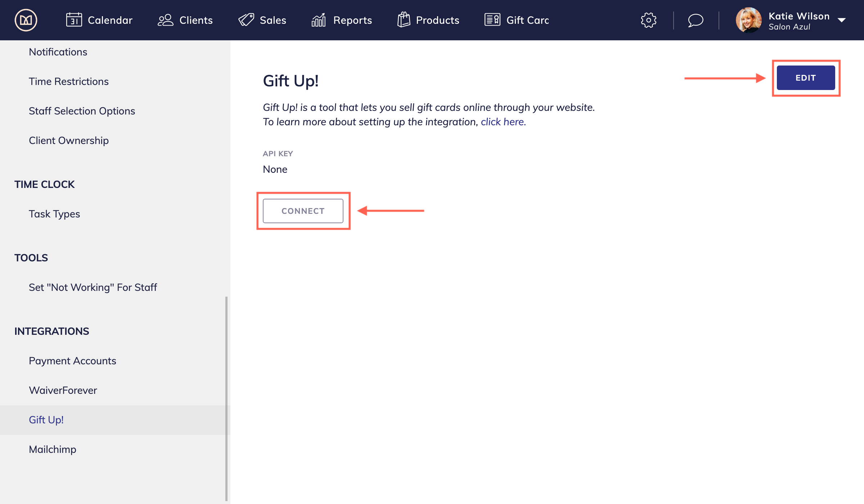The image size is (864, 504).
Task: Switch to the Gift Up! integration
Action: (x=46, y=419)
